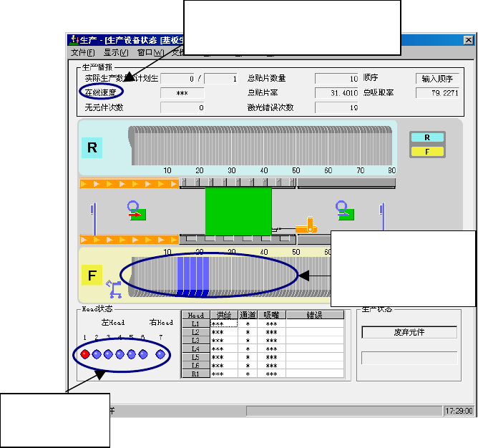The width and height of the screenshot is (478, 448).
Task: Click the Head 3 status indicator
Action: (108, 354)
